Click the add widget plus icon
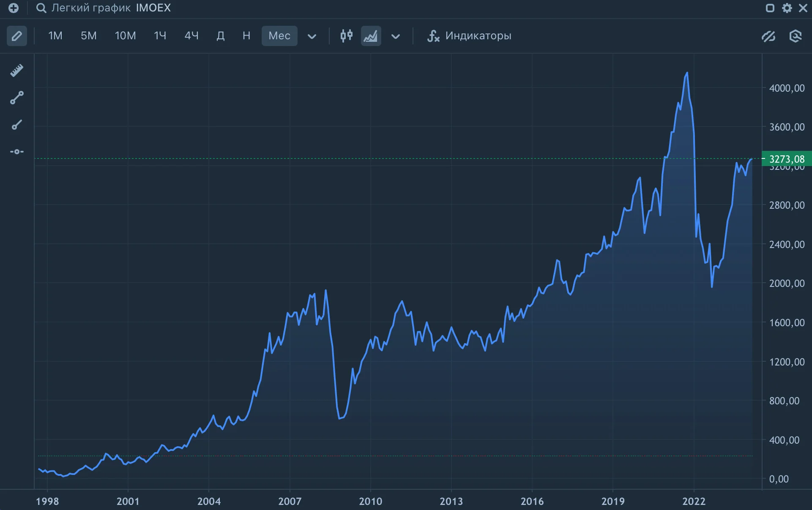Viewport: 812px width, 510px height. pos(14,8)
